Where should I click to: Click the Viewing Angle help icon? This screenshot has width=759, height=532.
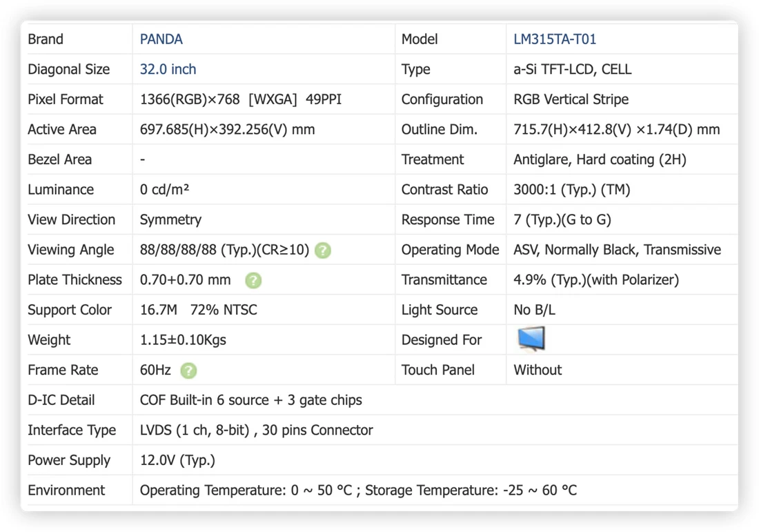click(x=323, y=250)
